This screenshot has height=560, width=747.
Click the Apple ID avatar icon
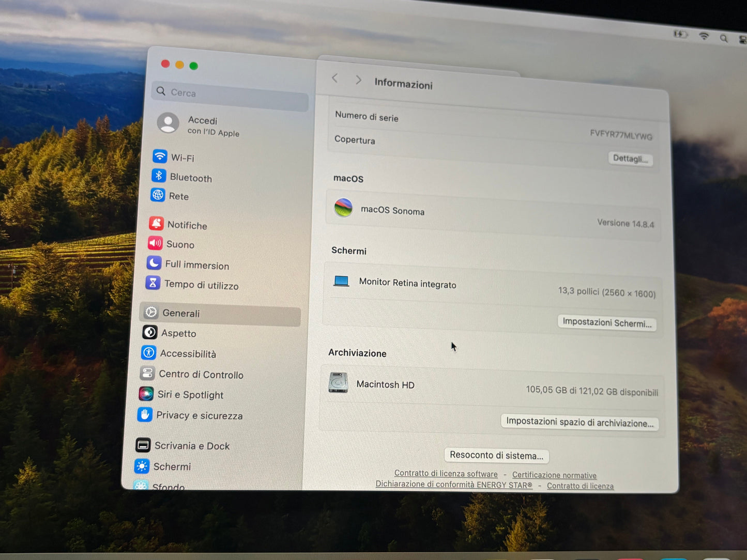tap(168, 123)
